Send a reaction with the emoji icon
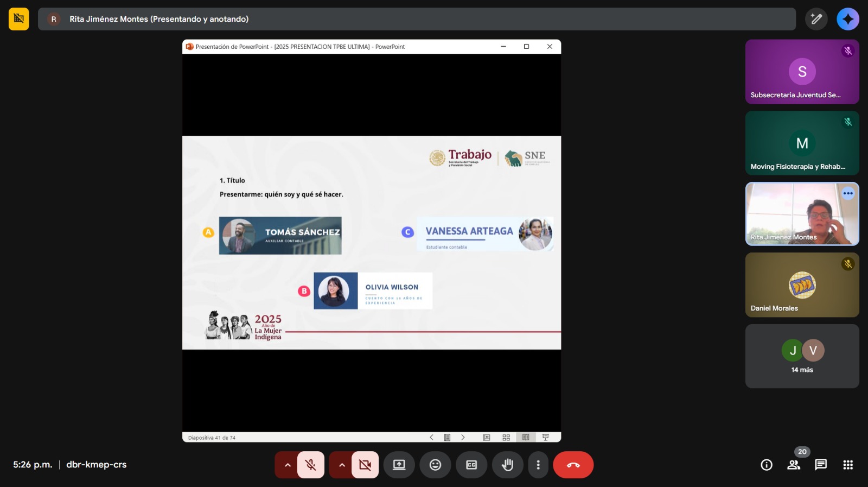The width and height of the screenshot is (868, 487). tap(435, 465)
